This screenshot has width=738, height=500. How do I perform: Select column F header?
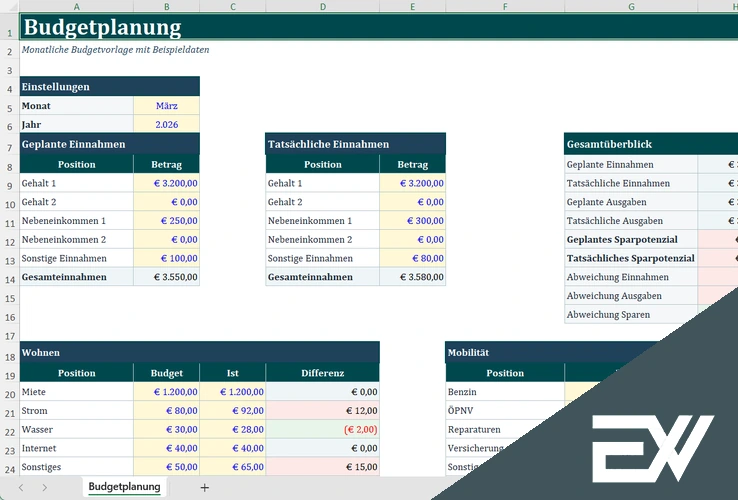coord(505,7)
